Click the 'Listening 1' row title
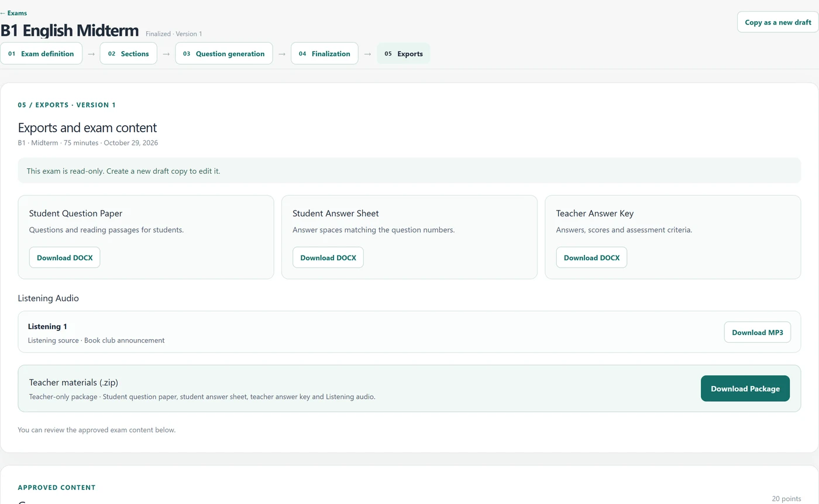Screen dimensions: 819x504 click(47, 326)
